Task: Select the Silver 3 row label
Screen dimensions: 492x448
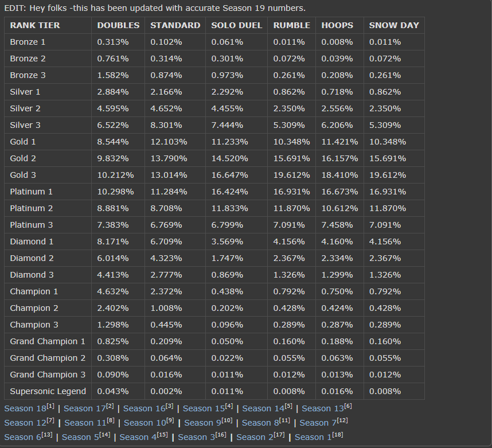Action: [x=25, y=125]
